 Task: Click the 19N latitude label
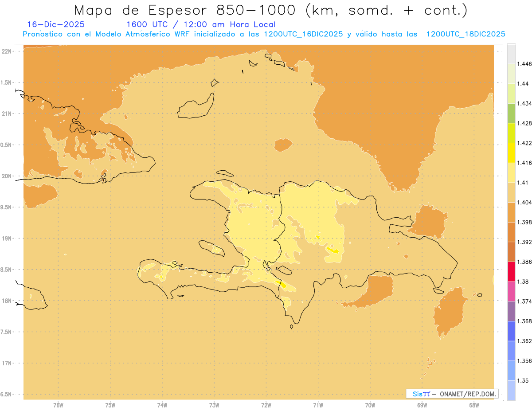pyautogui.click(x=7, y=239)
